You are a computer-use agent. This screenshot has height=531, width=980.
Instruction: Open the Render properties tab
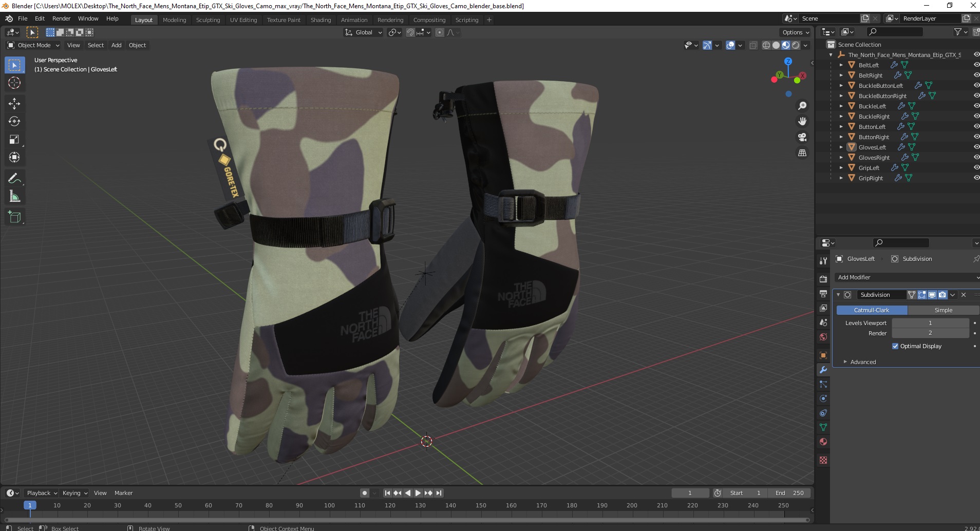[x=823, y=279]
